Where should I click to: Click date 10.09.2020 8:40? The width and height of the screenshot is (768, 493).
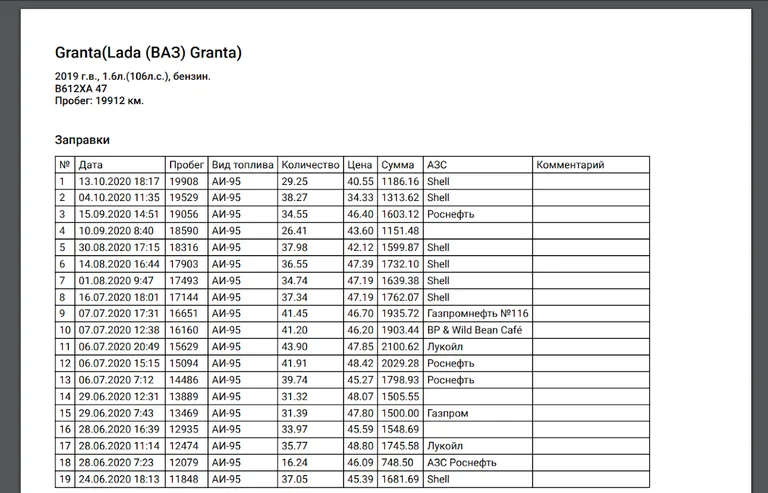116,231
